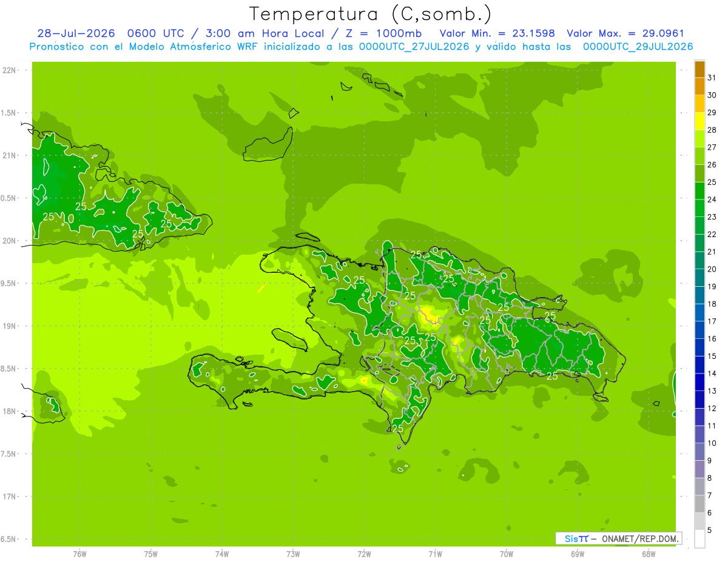Click the '73W' longitude label
728x562 pixels.
pyautogui.click(x=293, y=555)
